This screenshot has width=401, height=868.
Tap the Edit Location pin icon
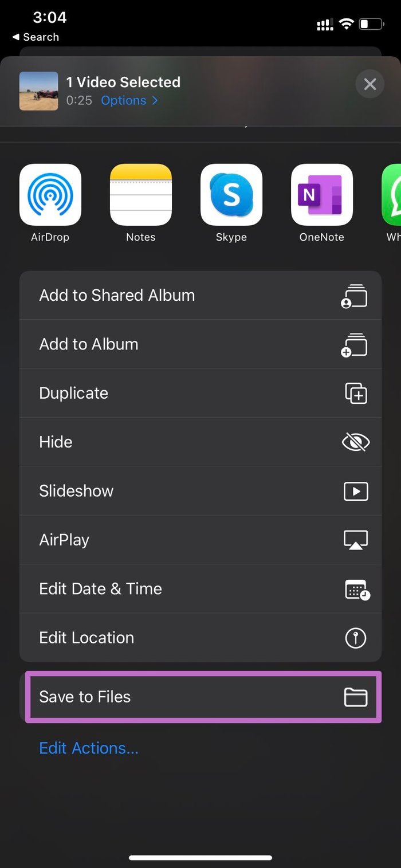(x=356, y=638)
